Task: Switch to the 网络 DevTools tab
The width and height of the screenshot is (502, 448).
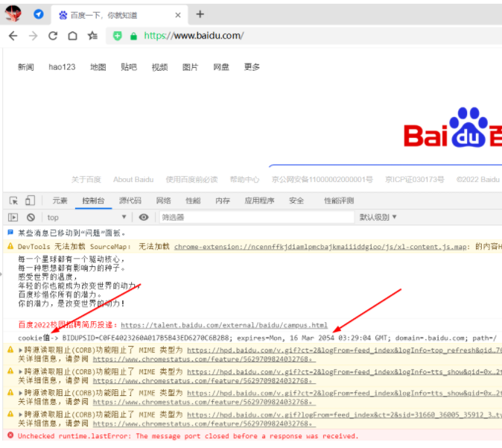Action: click(163, 201)
